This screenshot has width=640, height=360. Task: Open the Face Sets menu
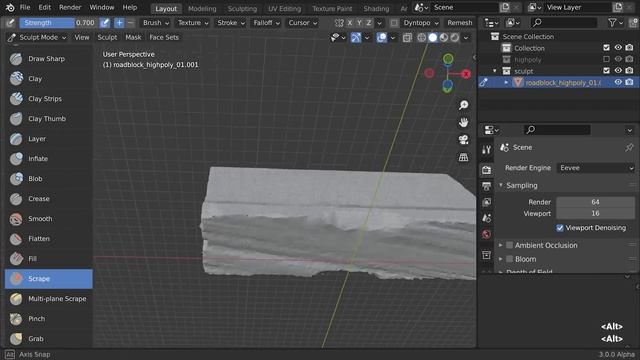164,38
